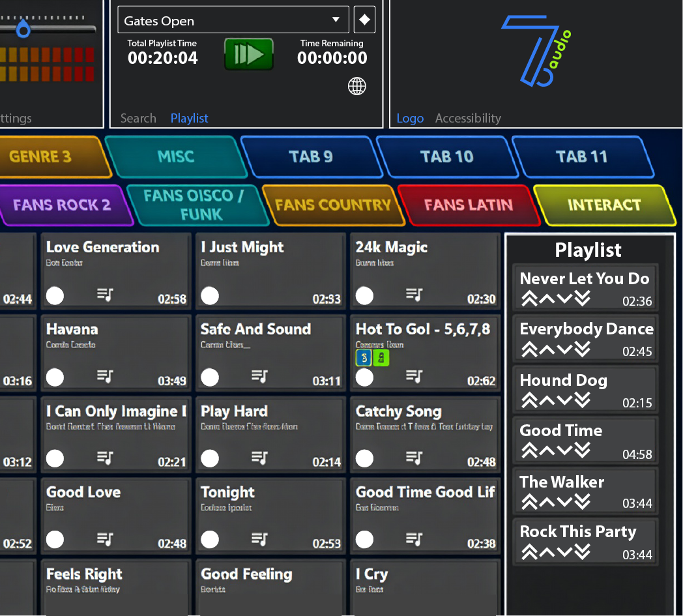
Task: Switch to the Search tab
Action: click(138, 118)
